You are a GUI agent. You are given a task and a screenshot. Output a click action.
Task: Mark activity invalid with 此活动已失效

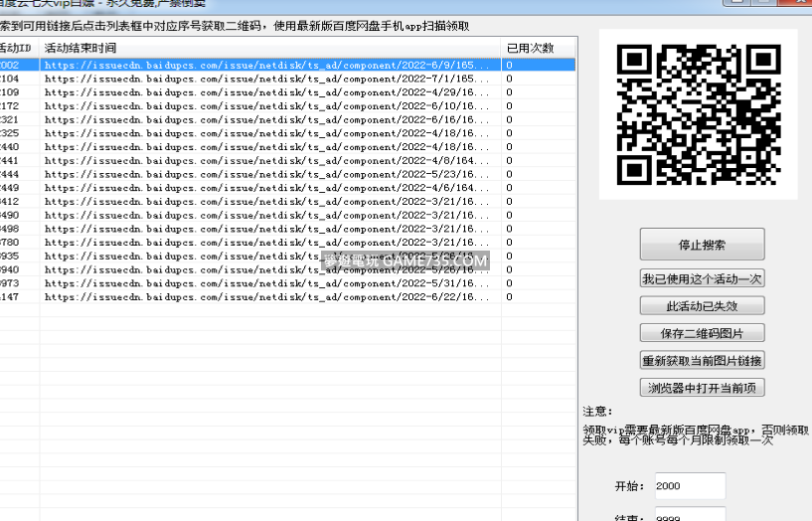point(702,306)
